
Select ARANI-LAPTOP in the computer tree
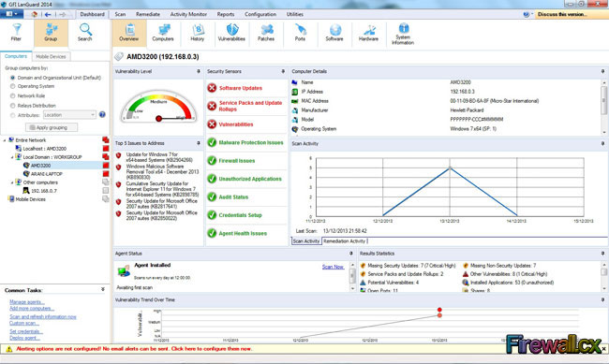point(47,174)
